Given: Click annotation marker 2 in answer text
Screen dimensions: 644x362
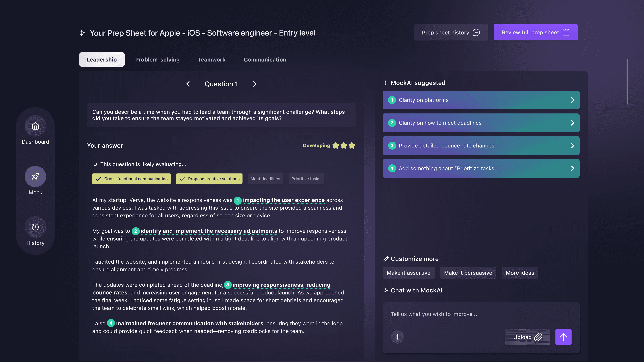Looking at the screenshot, I should tap(136, 231).
